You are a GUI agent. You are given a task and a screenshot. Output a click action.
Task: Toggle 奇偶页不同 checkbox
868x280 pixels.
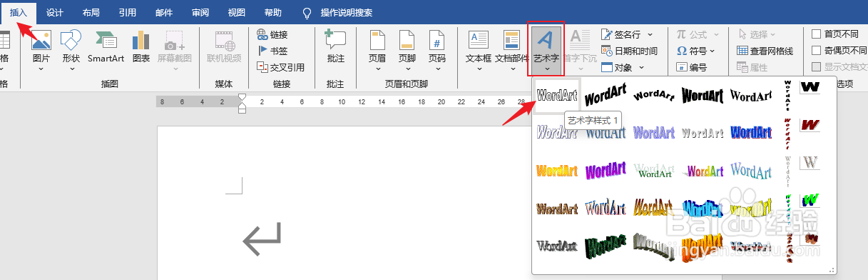click(x=817, y=50)
